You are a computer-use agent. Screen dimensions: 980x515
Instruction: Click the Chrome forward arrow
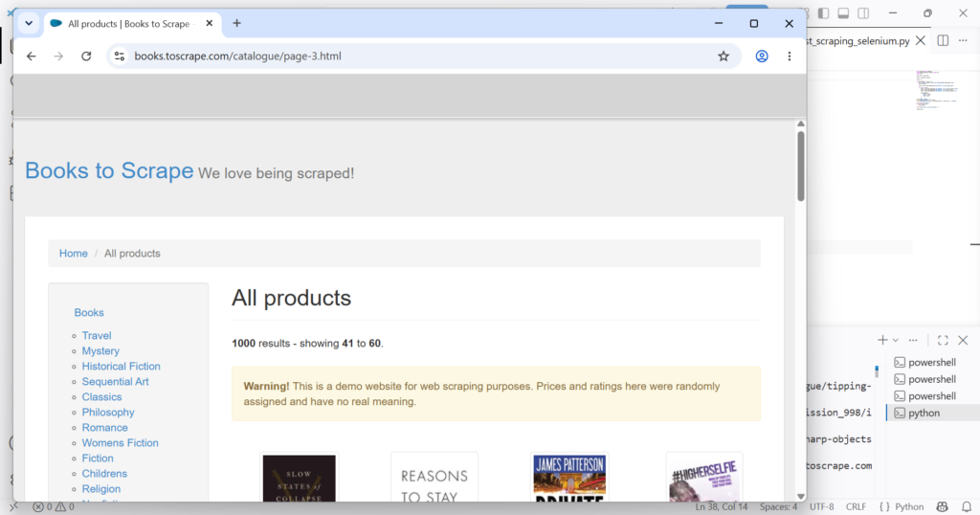tap(58, 56)
